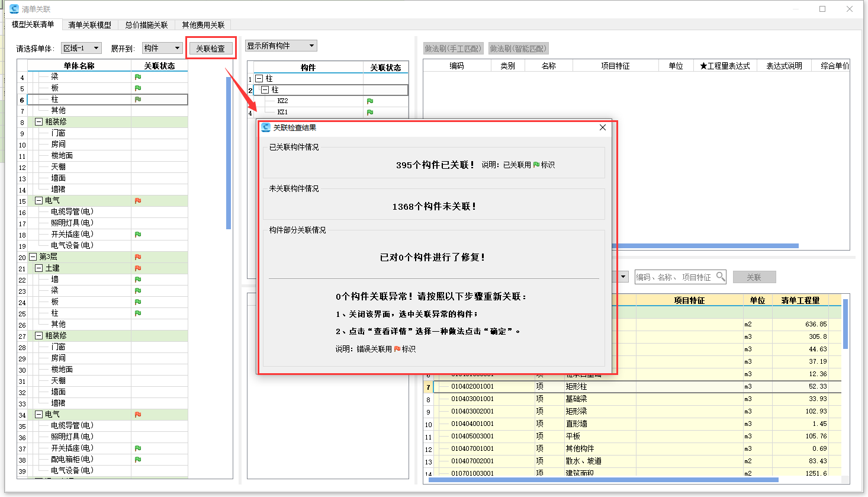The image size is (868, 497).
Task: Click the red flag in row 15 电气
Action: [x=138, y=201]
